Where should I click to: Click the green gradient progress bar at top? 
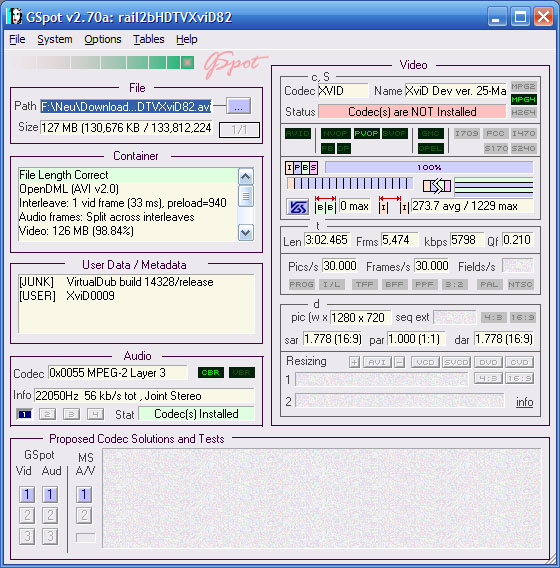(103, 62)
